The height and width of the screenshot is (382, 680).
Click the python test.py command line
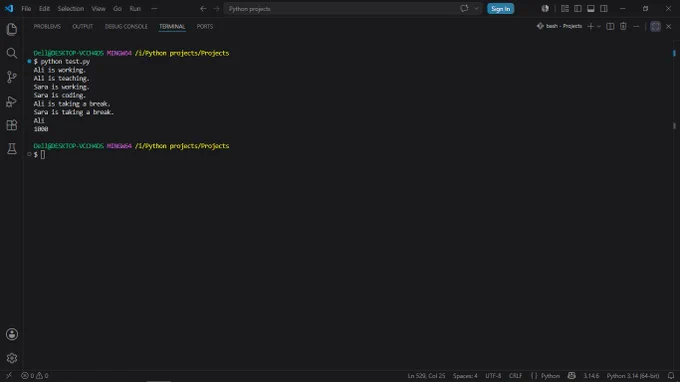click(65, 62)
